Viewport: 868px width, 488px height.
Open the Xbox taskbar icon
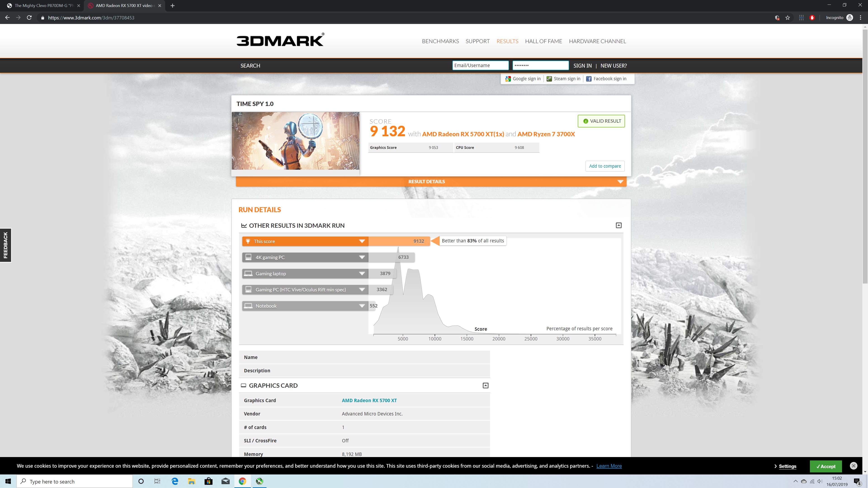pyautogui.click(x=259, y=481)
